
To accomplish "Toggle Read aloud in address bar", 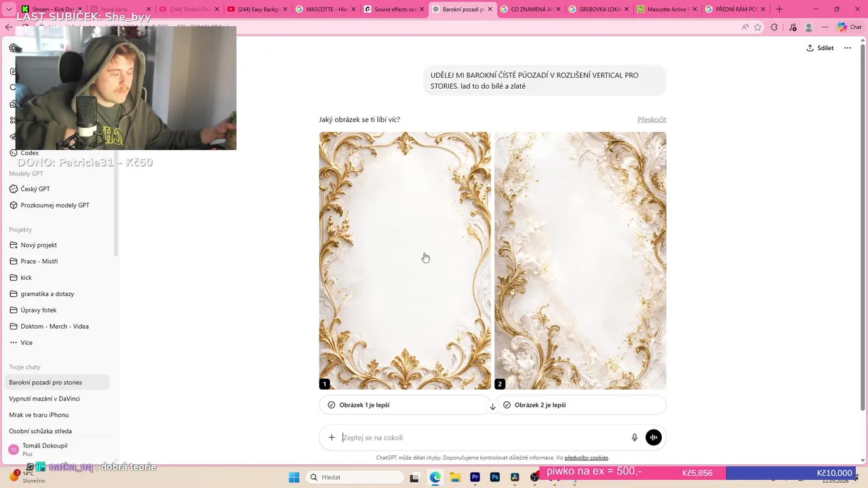I will click(745, 27).
